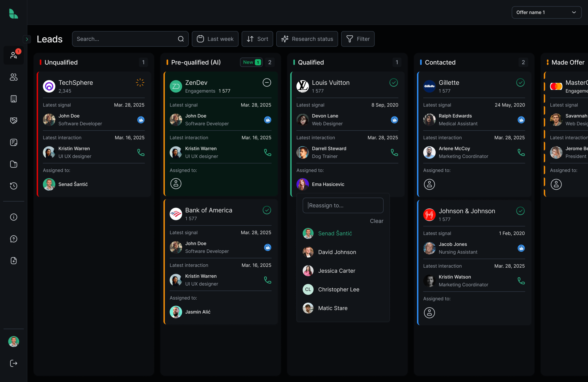Open the notes document icon in sidebar
The image size is (588, 382).
click(14, 142)
